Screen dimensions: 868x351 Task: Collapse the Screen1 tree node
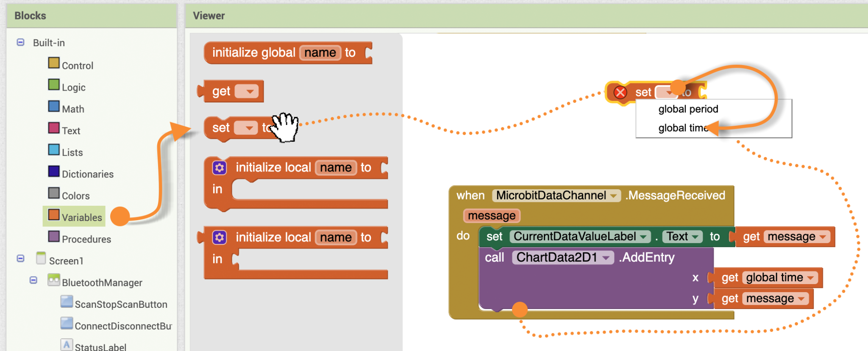(20, 258)
